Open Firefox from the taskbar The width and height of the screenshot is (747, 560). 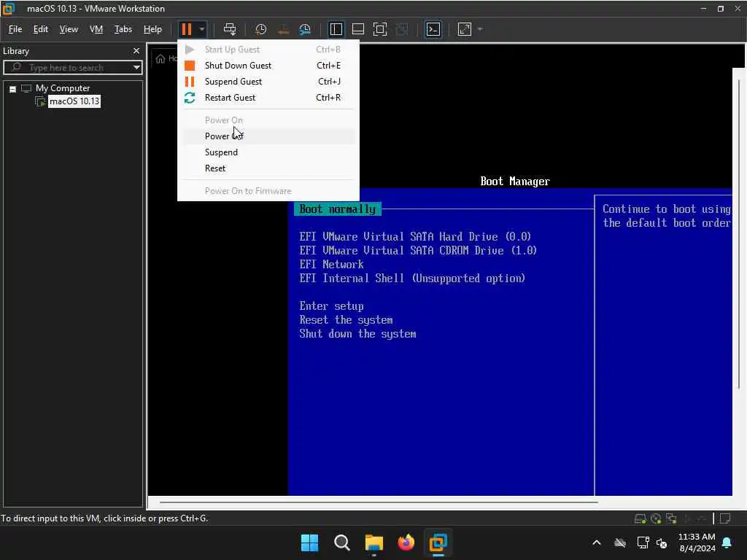coord(406,542)
